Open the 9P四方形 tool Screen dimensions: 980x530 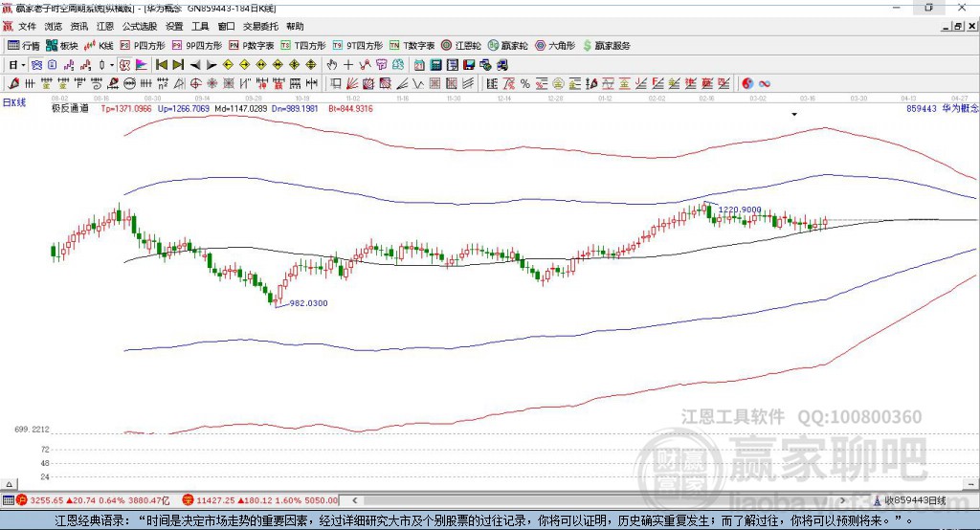point(197,46)
